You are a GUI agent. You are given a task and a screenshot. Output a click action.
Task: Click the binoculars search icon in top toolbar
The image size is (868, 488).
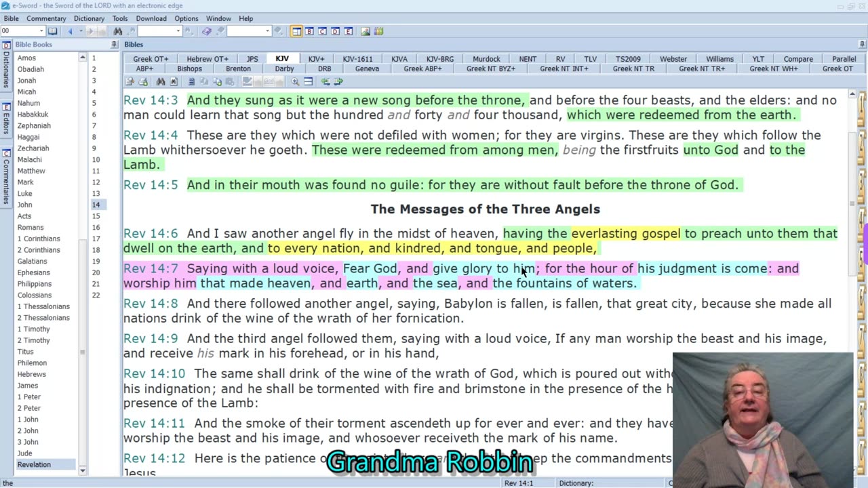(x=118, y=31)
